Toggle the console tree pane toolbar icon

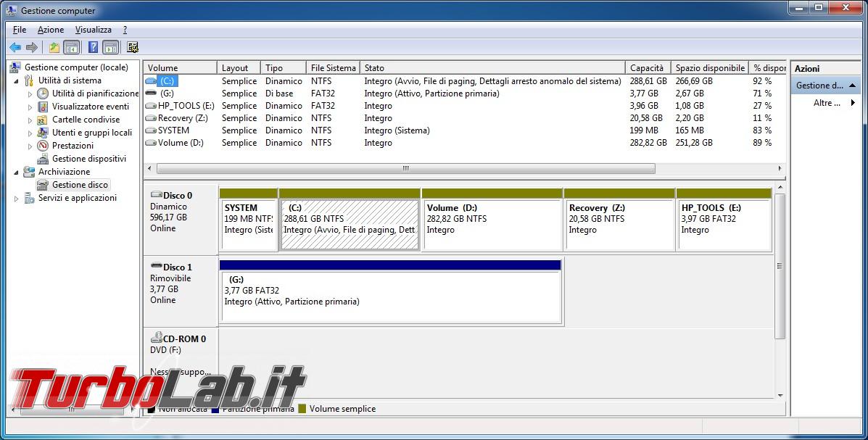[72, 48]
